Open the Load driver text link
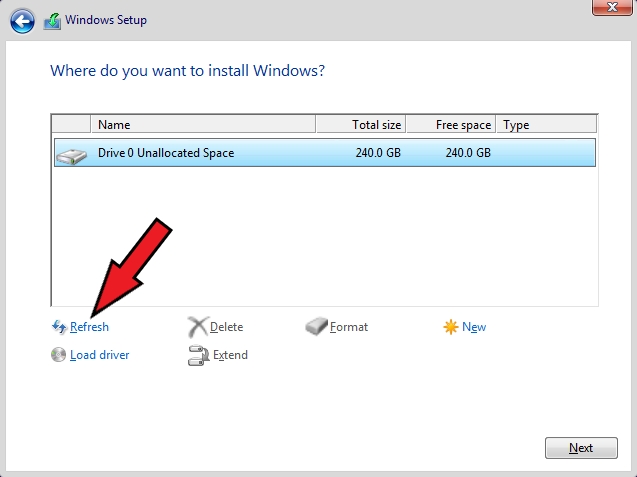 click(99, 355)
